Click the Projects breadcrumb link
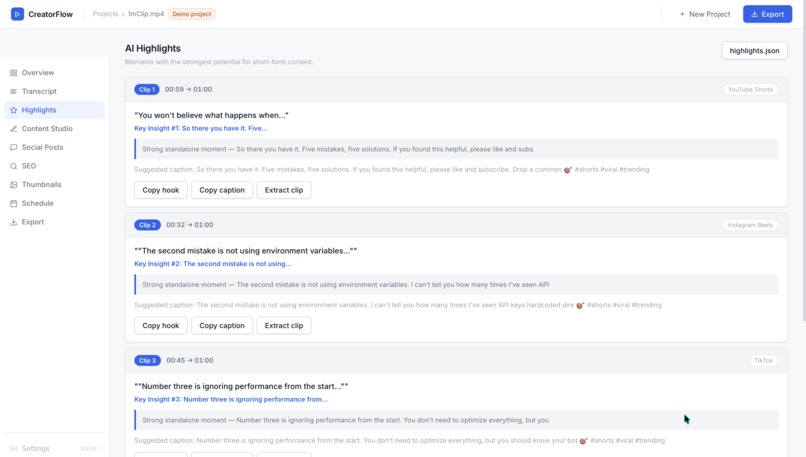The width and height of the screenshot is (806, 457). (105, 14)
